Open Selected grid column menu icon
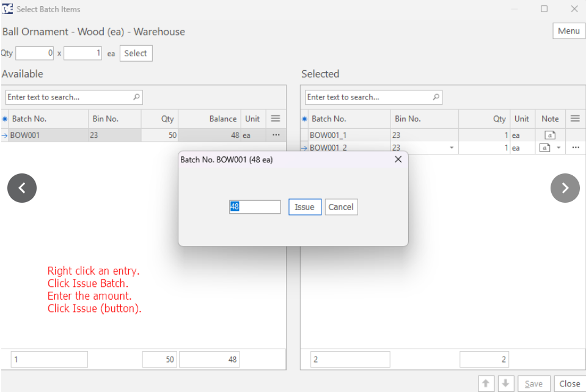Image resolution: width=586 pixels, height=392 pixels. click(x=575, y=118)
